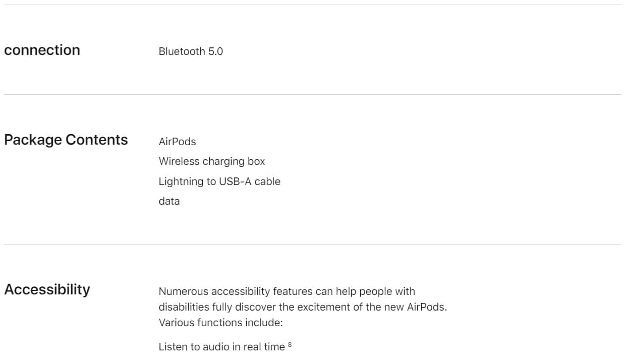Click the divider line above 'Package Contents'
The height and width of the screenshot is (364, 628).
(x=313, y=94)
